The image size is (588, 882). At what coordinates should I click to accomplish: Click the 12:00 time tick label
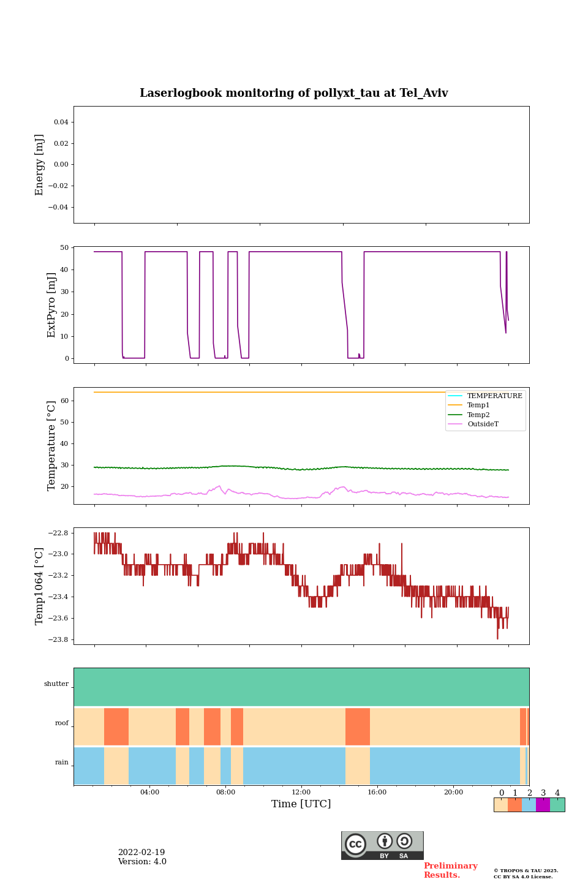301,793
